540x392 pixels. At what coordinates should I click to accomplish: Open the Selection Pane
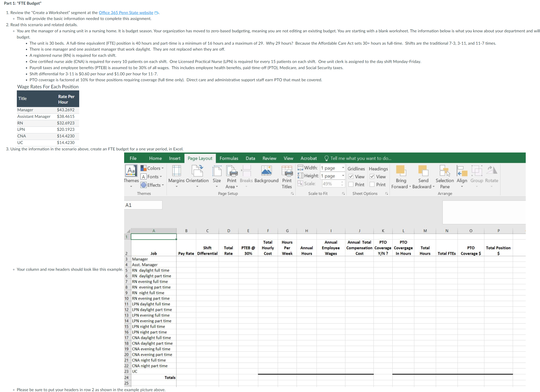click(445, 177)
